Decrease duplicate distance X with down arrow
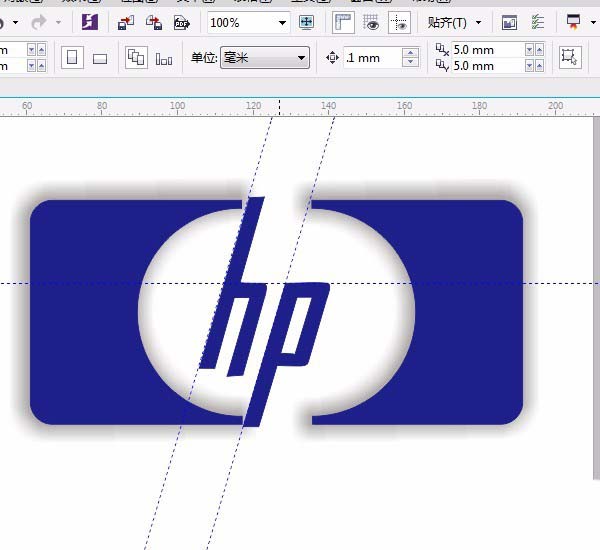 529,50
